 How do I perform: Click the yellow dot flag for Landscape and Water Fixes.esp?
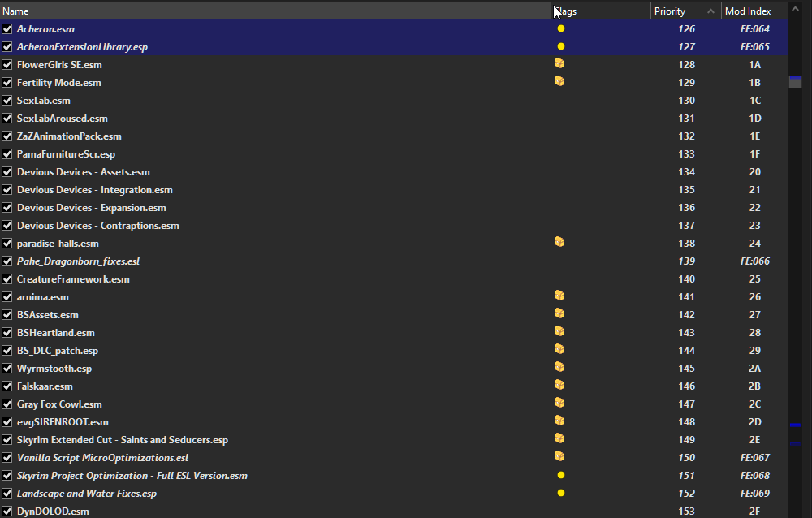(561, 493)
